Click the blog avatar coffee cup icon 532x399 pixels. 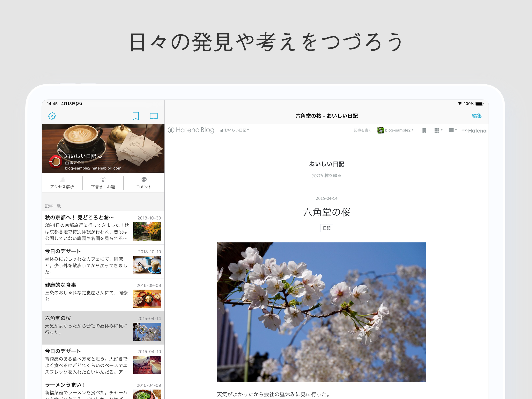click(x=55, y=162)
